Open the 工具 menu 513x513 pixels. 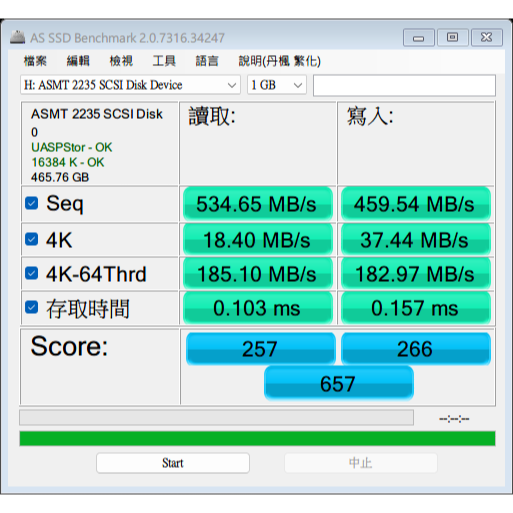click(x=164, y=61)
